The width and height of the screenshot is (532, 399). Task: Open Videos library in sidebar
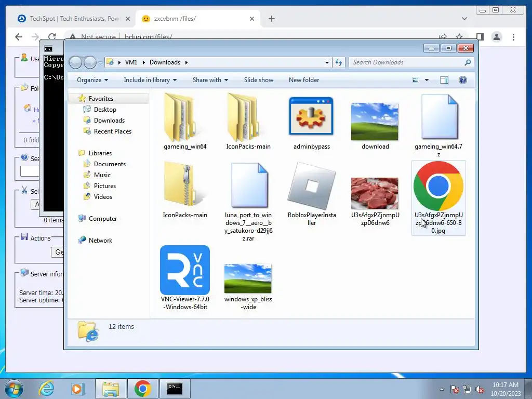point(103,197)
